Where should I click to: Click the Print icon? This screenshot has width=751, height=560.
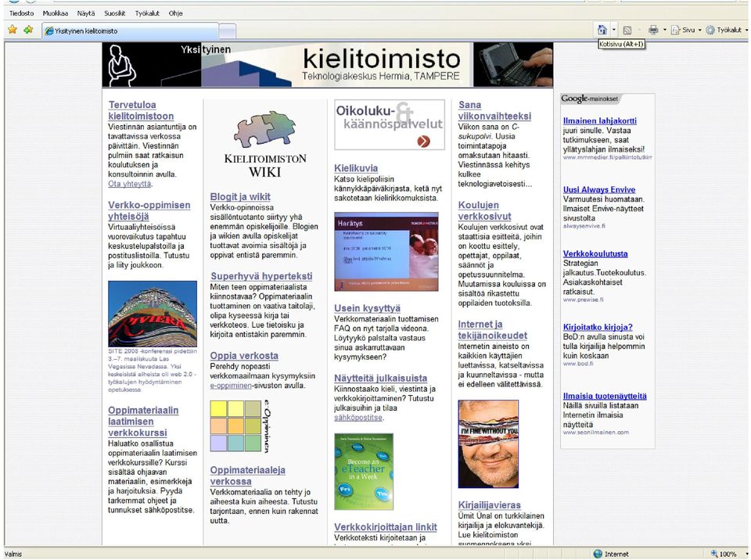click(x=653, y=31)
